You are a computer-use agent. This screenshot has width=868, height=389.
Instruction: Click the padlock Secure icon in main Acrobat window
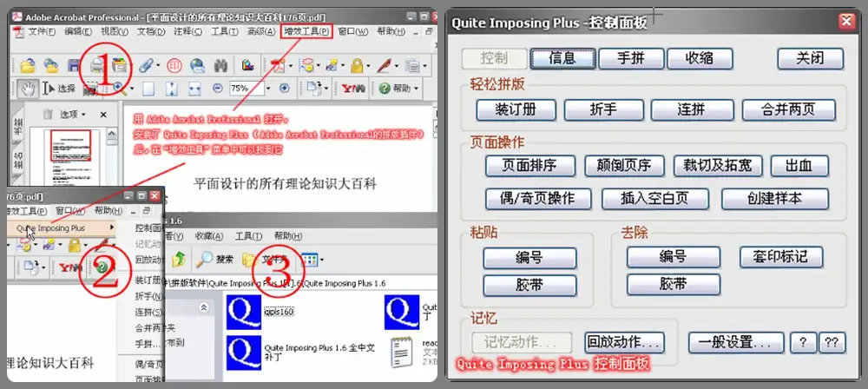(x=357, y=66)
